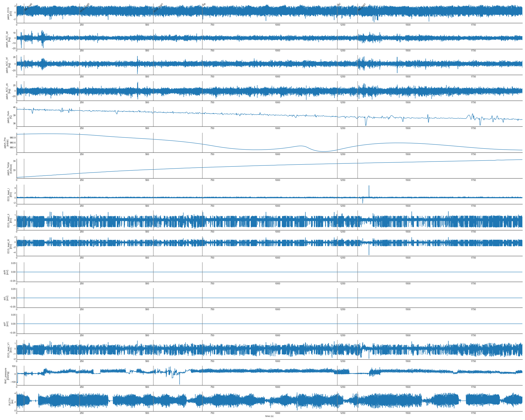Click the RA_trial1 marker label
This screenshot has height=420, width=525.
362,7
